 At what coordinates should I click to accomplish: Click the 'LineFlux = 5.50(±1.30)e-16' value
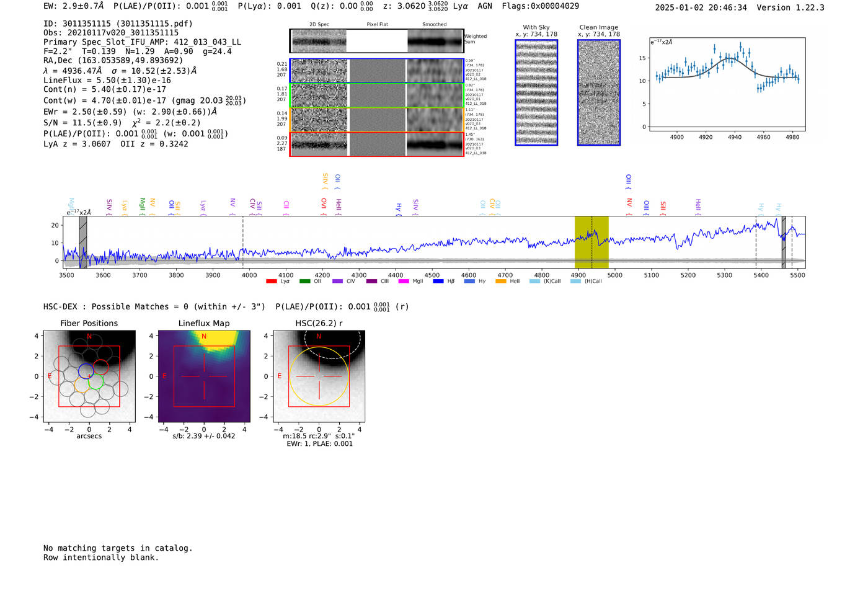[107, 81]
